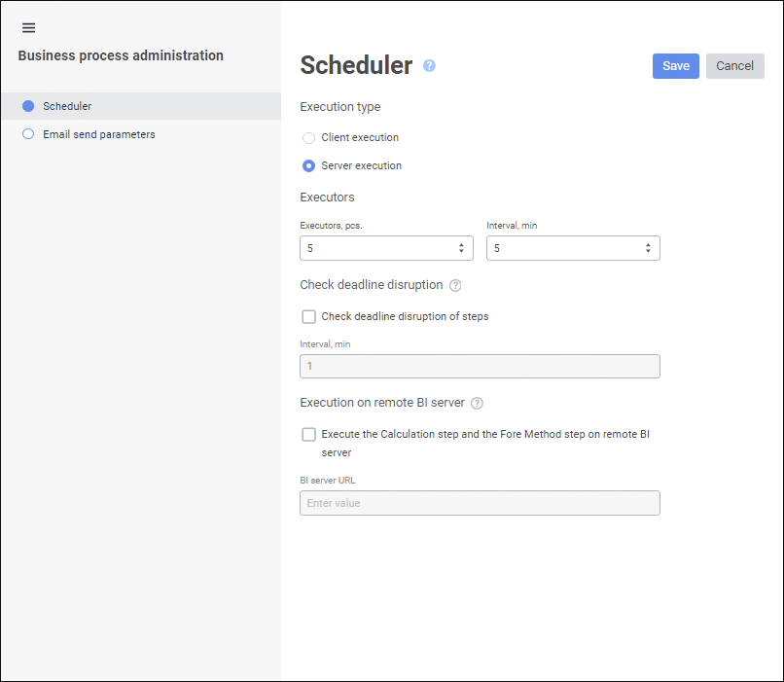
Task: Enable Check deadline disruption of steps checkbox
Action: click(x=309, y=316)
